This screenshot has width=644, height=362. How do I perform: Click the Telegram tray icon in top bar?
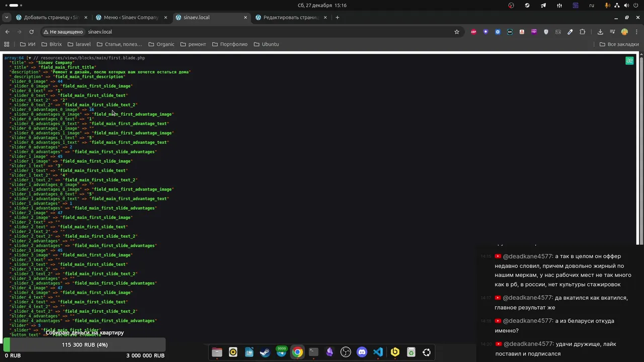[543, 5]
